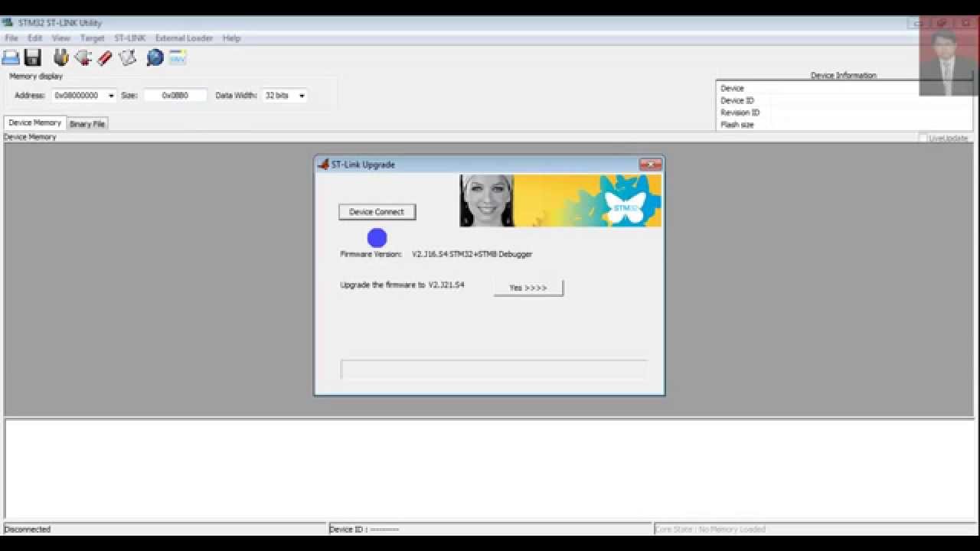The height and width of the screenshot is (551, 980).
Task: Click the globe icon in the toolbar
Action: (x=155, y=57)
